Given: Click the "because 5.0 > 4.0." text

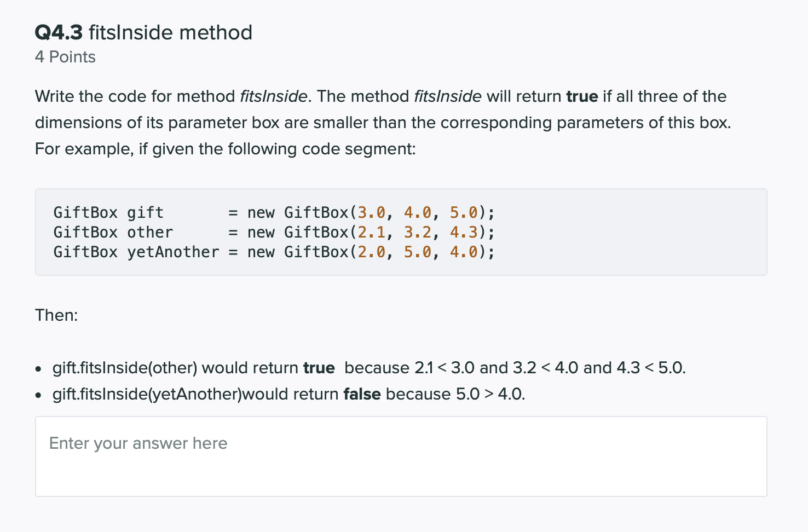Looking at the screenshot, I should coord(455,394).
